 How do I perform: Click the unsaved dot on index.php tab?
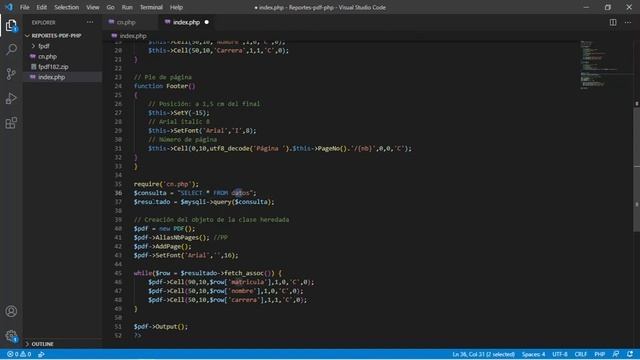tap(207, 22)
